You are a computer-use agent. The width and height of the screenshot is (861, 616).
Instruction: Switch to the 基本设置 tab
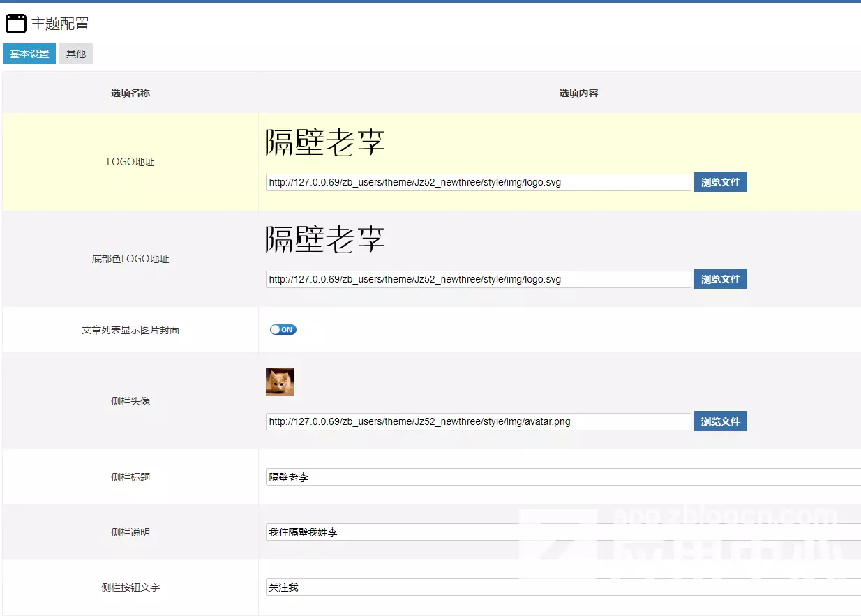(x=29, y=54)
